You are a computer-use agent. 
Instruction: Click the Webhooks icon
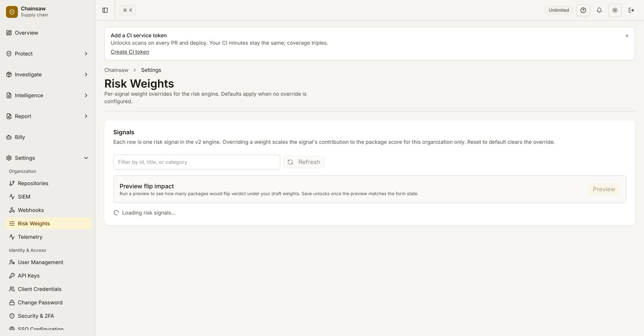point(12,210)
